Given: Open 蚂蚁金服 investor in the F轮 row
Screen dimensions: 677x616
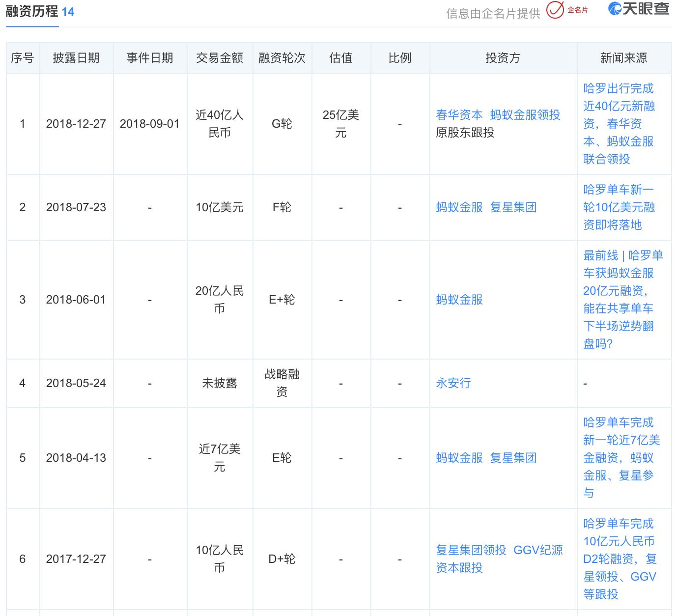Looking at the screenshot, I should pos(459,207).
